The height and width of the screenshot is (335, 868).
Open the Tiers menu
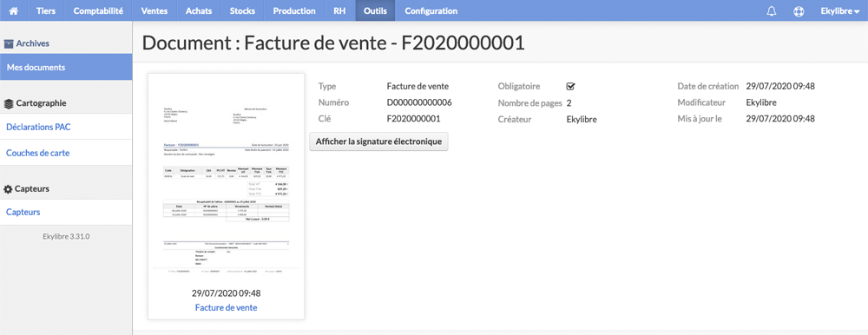46,10
